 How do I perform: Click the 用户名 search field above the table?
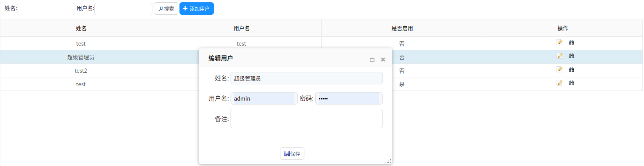point(123,9)
